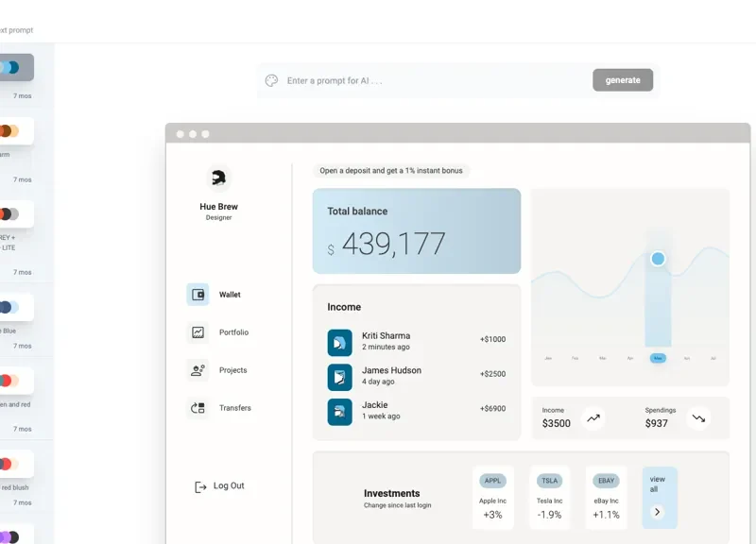The image size is (756, 544).
Task: Click the deposit bonus promo banner
Action: point(391,171)
